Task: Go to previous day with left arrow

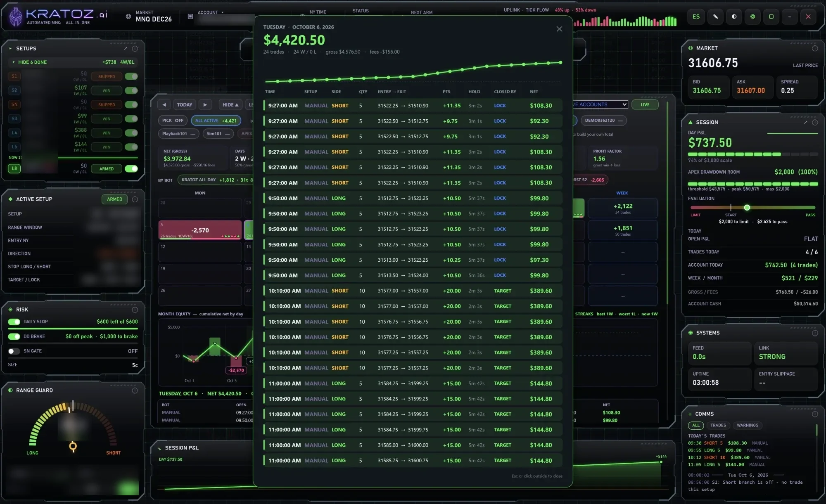Action: (164, 105)
